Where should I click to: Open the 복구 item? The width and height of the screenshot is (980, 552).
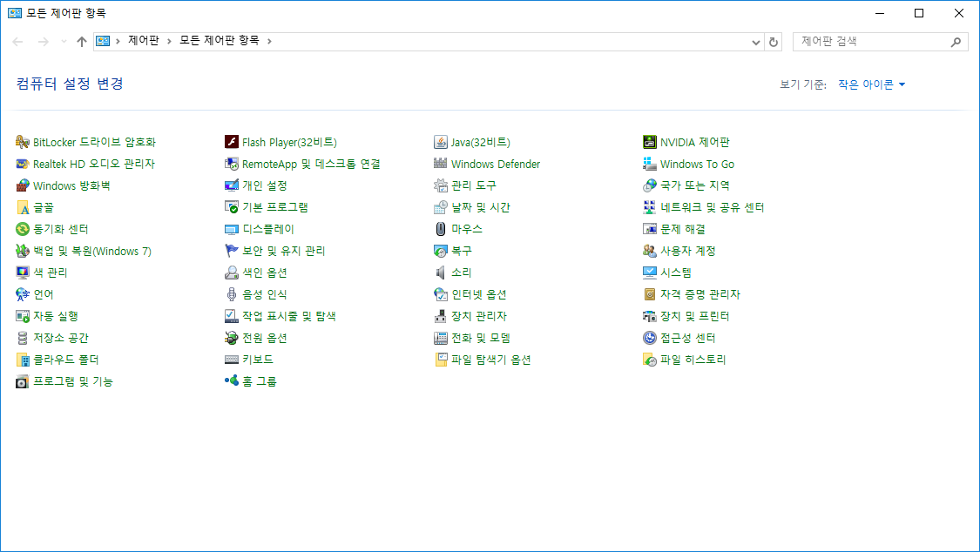pos(453,251)
